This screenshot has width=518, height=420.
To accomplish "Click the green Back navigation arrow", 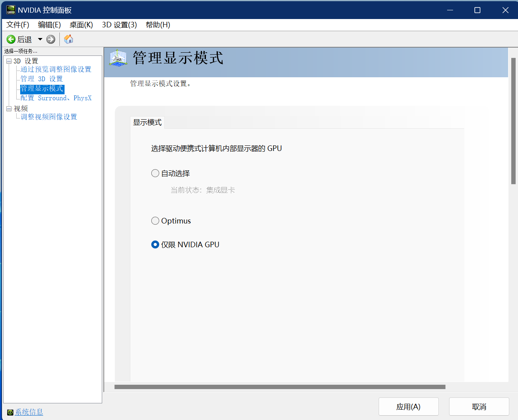I will tap(11, 39).
